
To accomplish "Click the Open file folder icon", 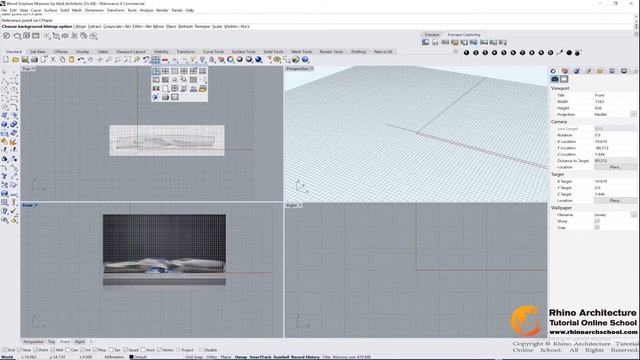I will [x=16, y=60].
